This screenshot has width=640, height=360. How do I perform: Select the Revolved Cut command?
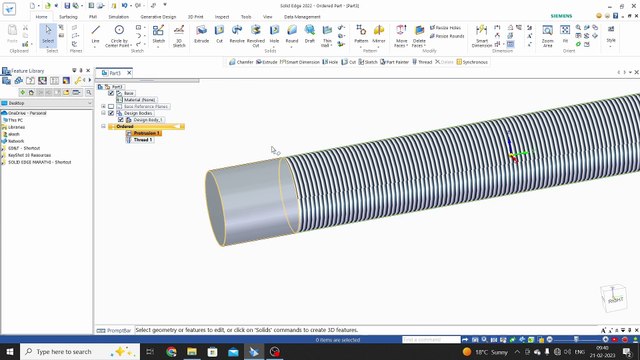[256, 36]
